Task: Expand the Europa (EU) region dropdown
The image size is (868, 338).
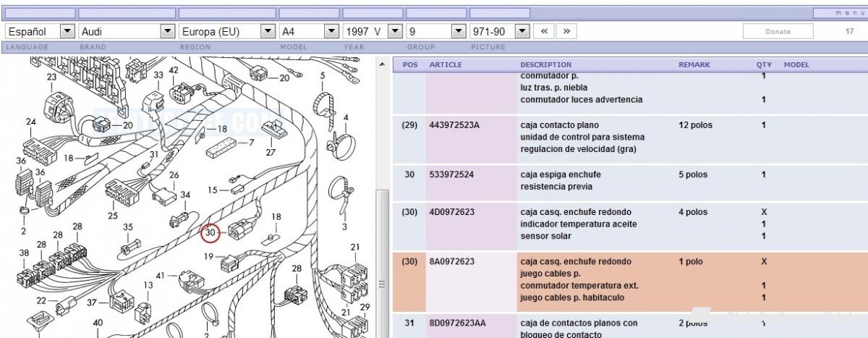Action: [x=227, y=32]
